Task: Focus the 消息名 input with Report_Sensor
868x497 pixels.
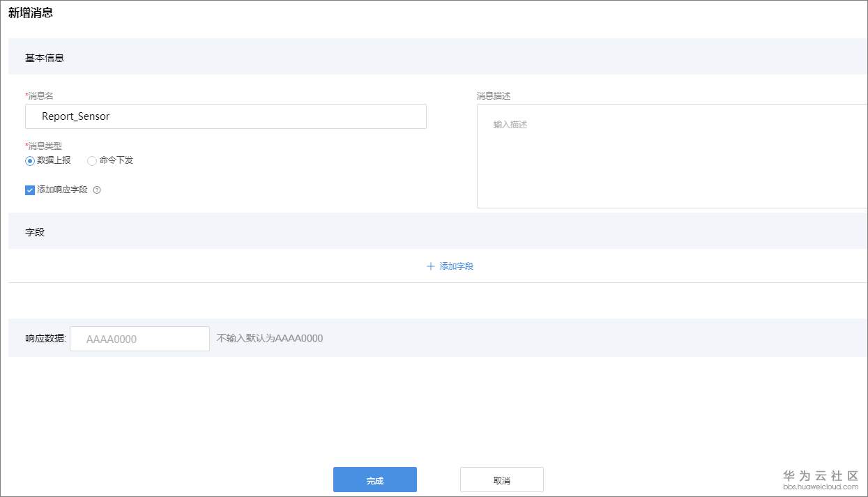Action: [x=226, y=116]
